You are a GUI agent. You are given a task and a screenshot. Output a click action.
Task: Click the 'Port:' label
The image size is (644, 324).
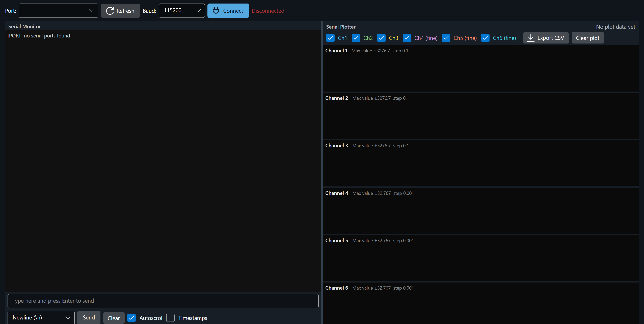11,11
